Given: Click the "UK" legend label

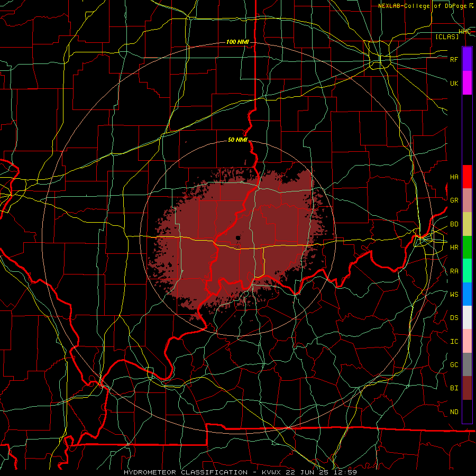Looking at the screenshot, I should (x=454, y=83).
